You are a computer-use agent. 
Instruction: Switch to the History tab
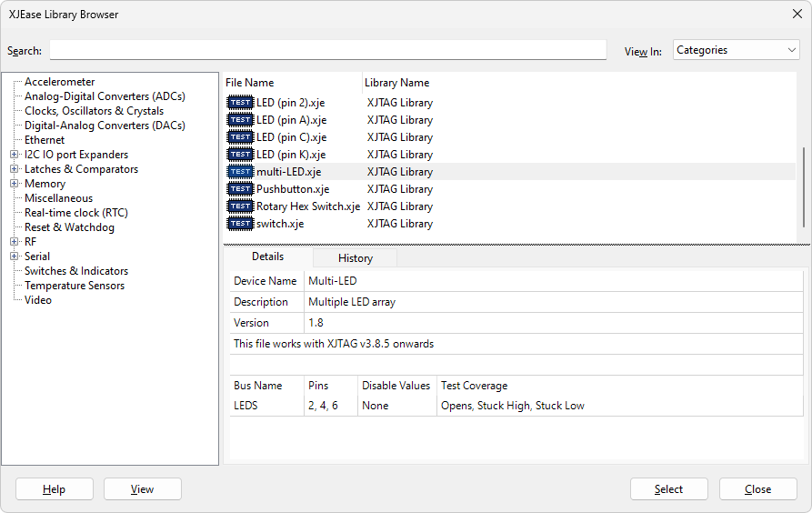point(355,258)
